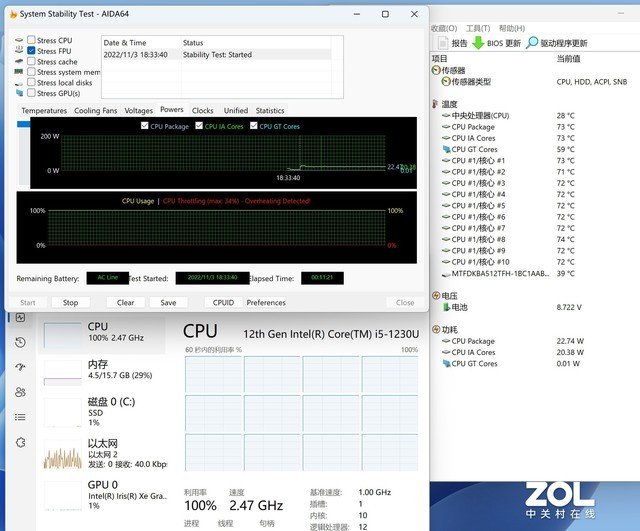Screen dimensions: 640x531
Task: Open CPUID from stability test window
Action: (223, 302)
